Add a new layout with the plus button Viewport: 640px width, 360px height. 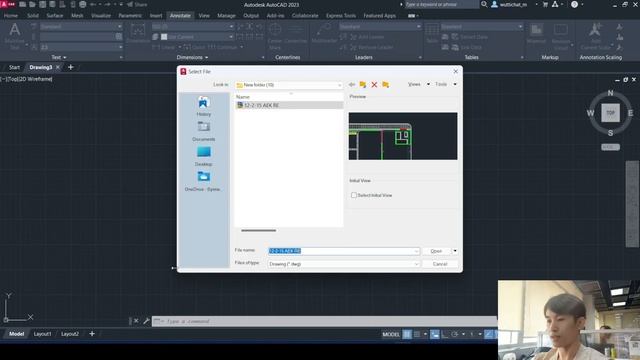tap(92, 334)
